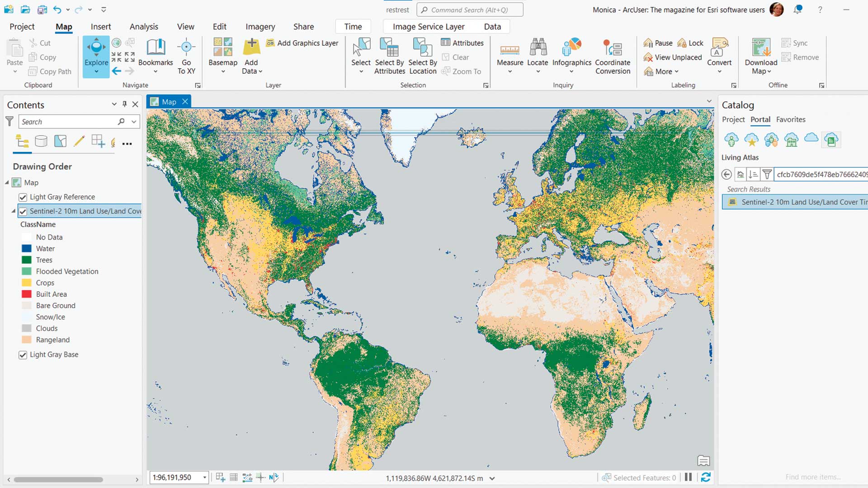The image size is (868, 488).
Task: Collapse the Map tree node
Action: point(7,183)
